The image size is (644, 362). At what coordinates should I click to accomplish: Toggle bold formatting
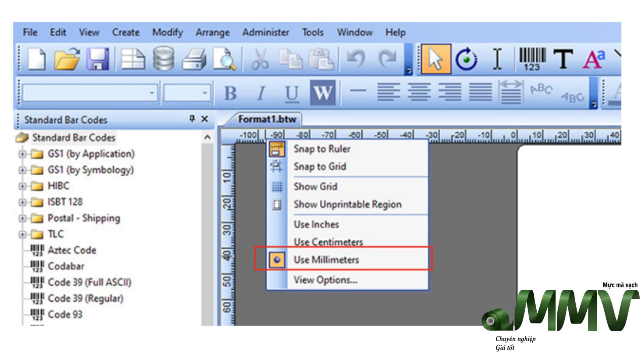coord(230,93)
